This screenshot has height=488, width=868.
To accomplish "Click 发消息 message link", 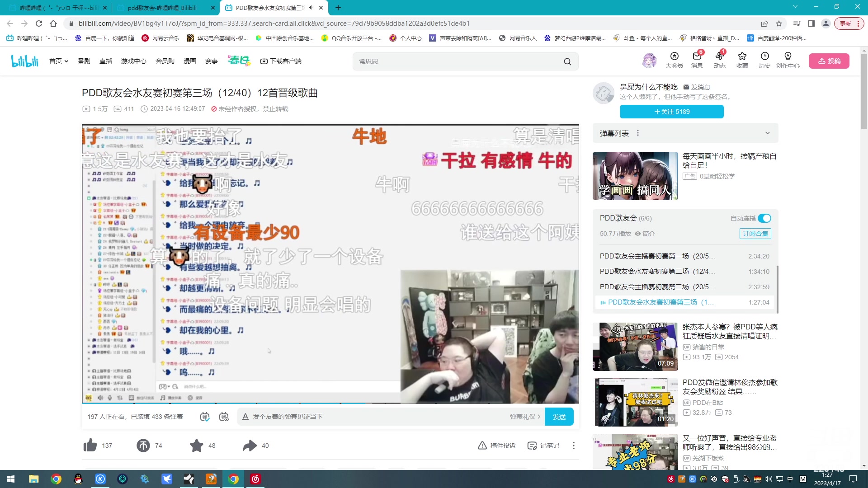I will pyautogui.click(x=697, y=87).
